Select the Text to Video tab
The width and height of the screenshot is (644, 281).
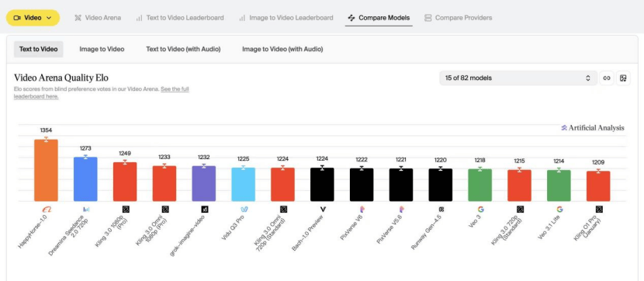point(38,49)
